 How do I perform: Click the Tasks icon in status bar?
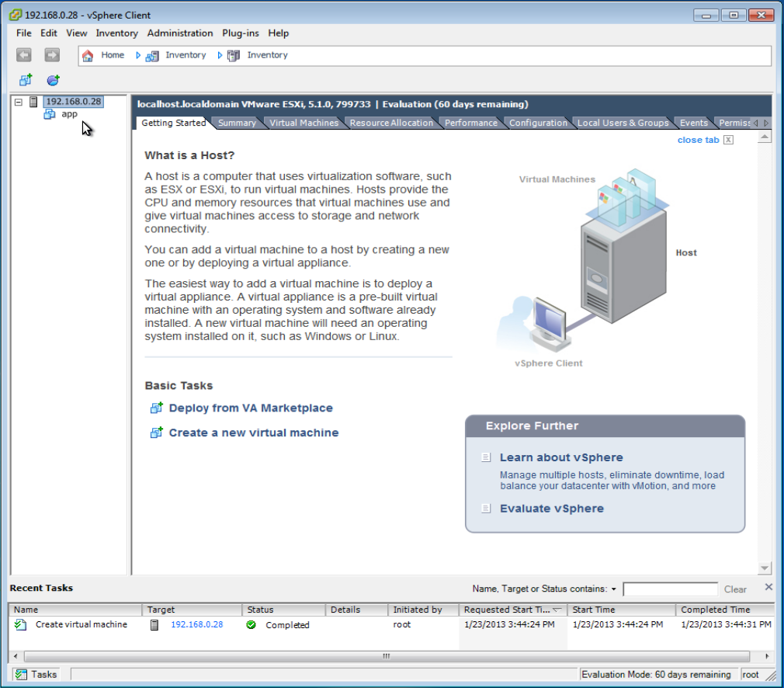[20, 675]
